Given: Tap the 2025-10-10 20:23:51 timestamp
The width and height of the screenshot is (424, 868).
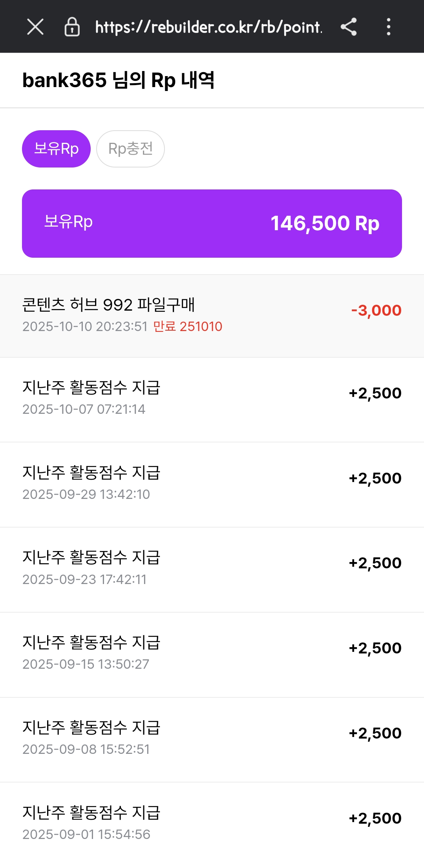Looking at the screenshot, I should tap(85, 326).
